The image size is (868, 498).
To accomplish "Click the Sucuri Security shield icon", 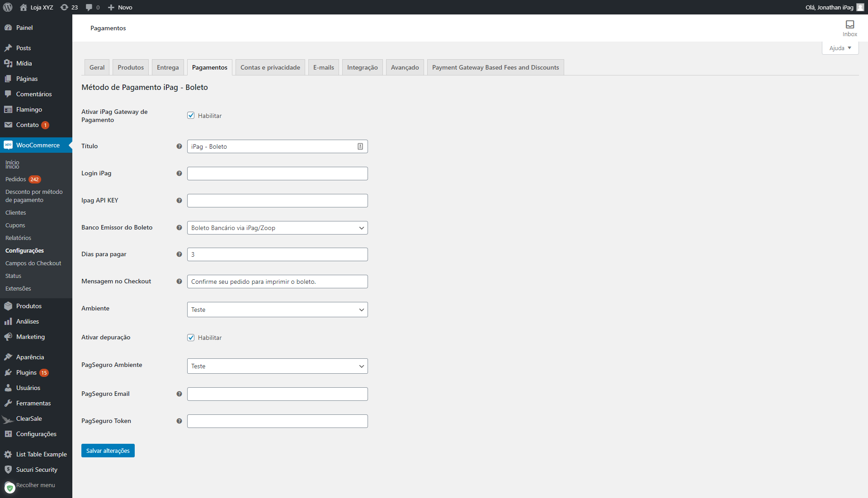I will point(8,470).
